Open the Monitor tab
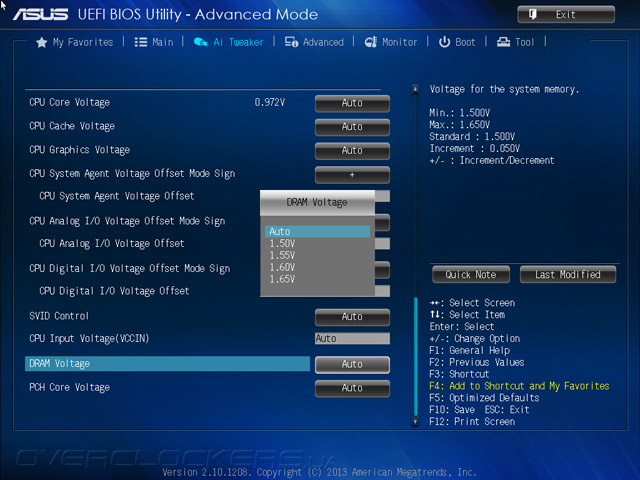 click(x=391, y=42)
